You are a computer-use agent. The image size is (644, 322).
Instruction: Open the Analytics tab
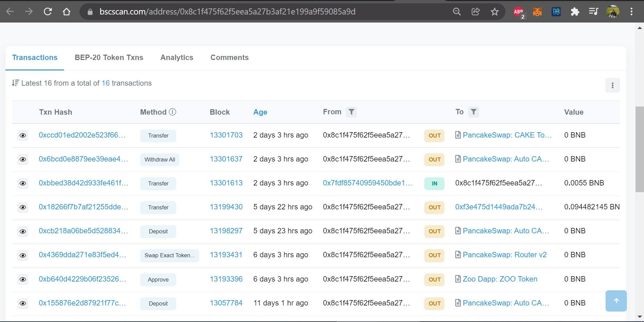177,58
